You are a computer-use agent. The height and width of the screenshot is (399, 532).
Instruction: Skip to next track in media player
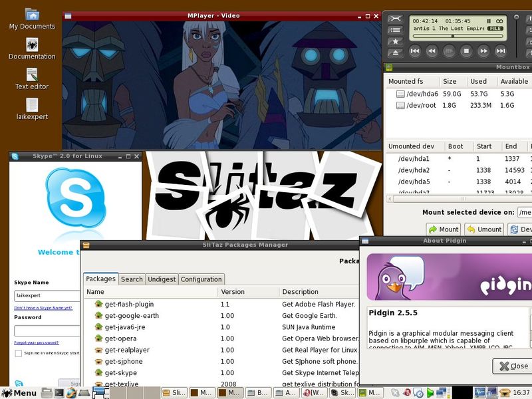(501, 51)
